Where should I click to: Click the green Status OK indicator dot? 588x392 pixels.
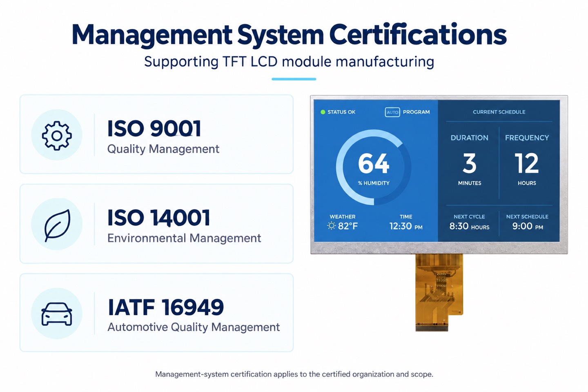point(323,112)
